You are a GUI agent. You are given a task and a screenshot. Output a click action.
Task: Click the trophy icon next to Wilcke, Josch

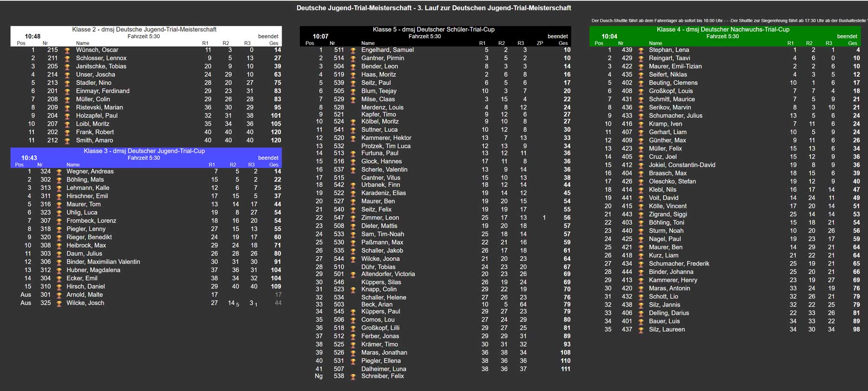(59, 304)
